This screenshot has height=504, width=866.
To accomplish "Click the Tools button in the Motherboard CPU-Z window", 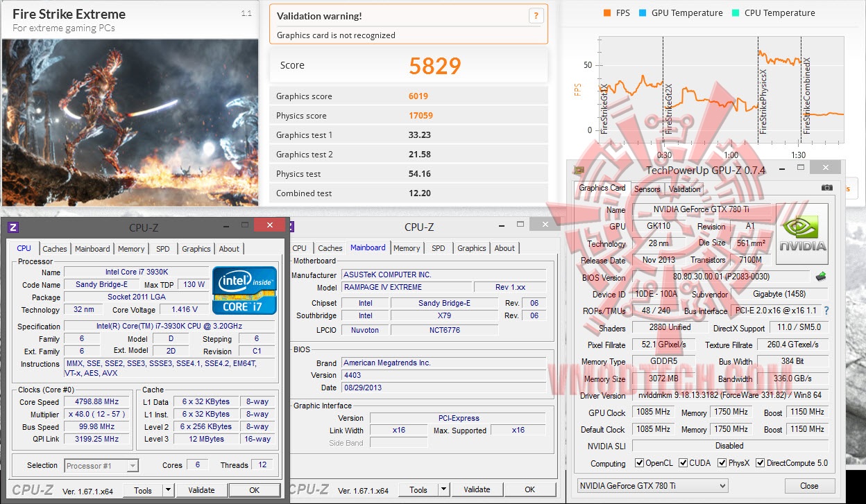I will (418, 489).
